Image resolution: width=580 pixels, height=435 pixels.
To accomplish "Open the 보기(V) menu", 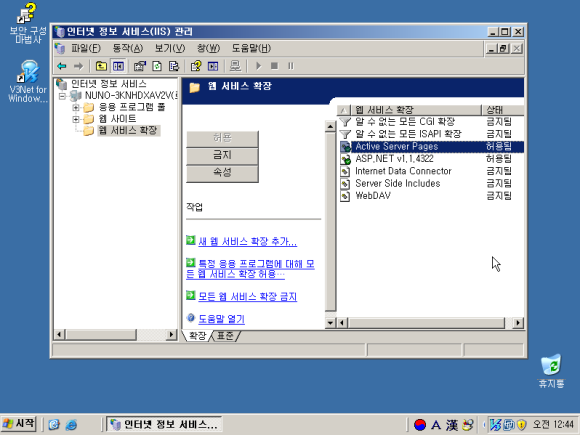I will tap(170, 48).
